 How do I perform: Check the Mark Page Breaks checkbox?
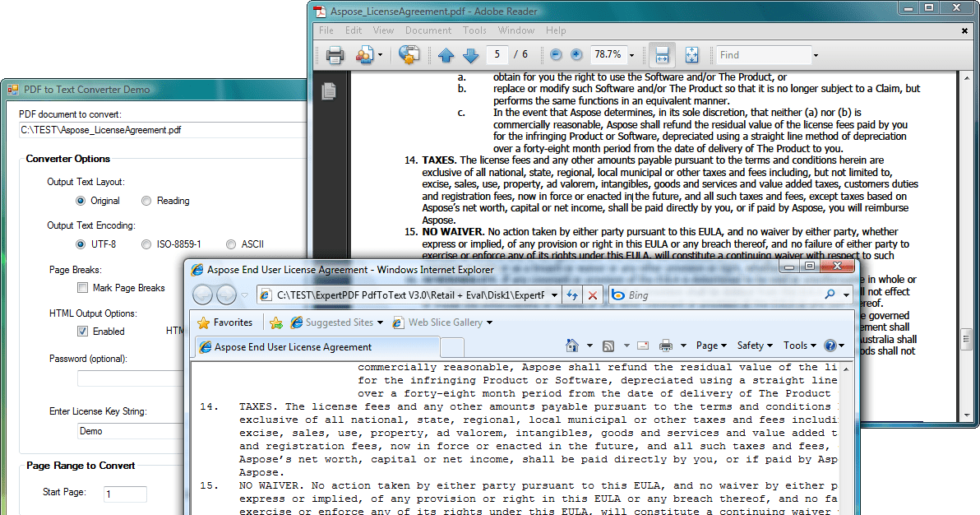[x=82, y=287]
